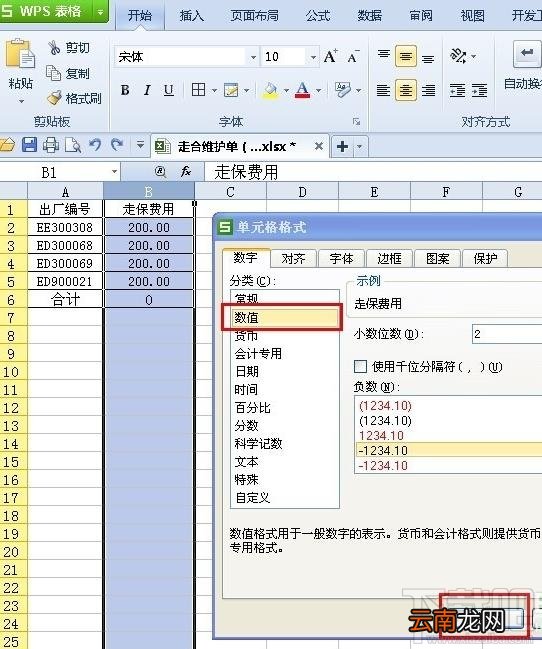Open the font group dialog launcher

point(357,122)
